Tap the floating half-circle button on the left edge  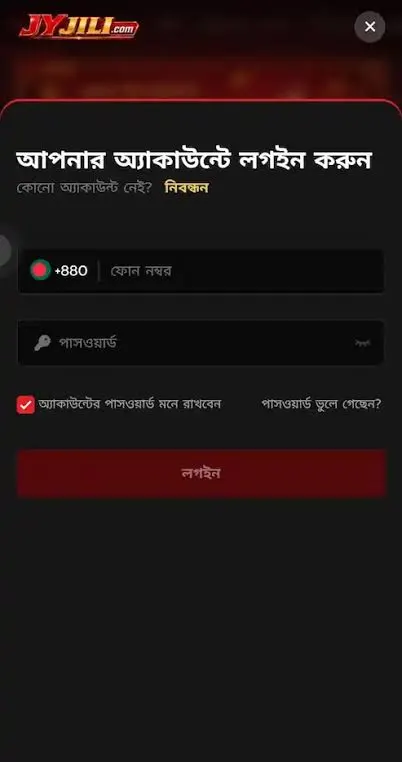click(x=5, y=250)
